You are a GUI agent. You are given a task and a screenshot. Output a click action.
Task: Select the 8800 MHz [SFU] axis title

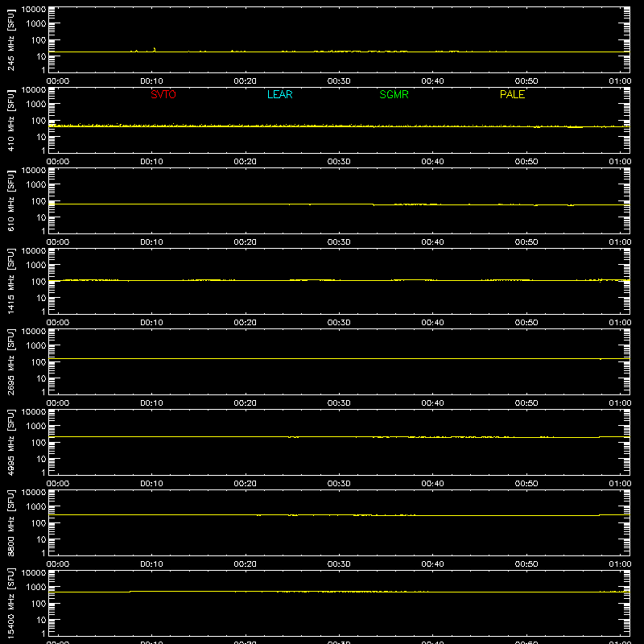pos(10,523)
